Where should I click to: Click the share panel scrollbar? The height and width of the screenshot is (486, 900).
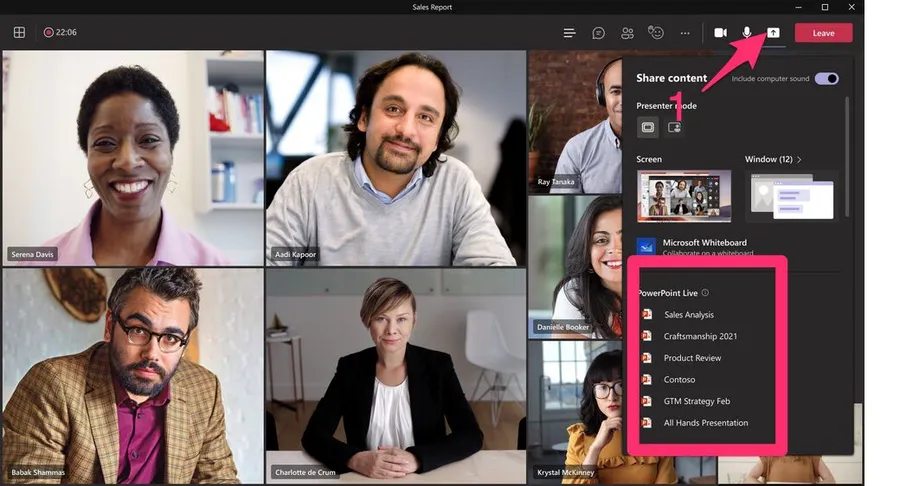(848, 155)
